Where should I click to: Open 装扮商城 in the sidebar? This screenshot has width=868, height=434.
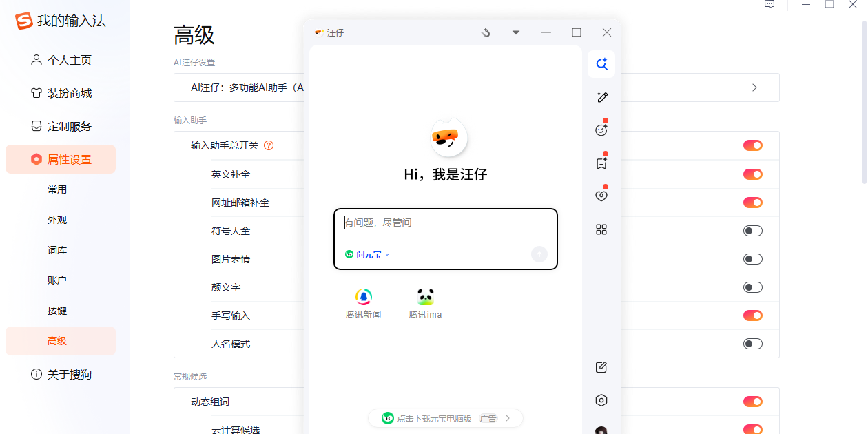pos(61,93)
